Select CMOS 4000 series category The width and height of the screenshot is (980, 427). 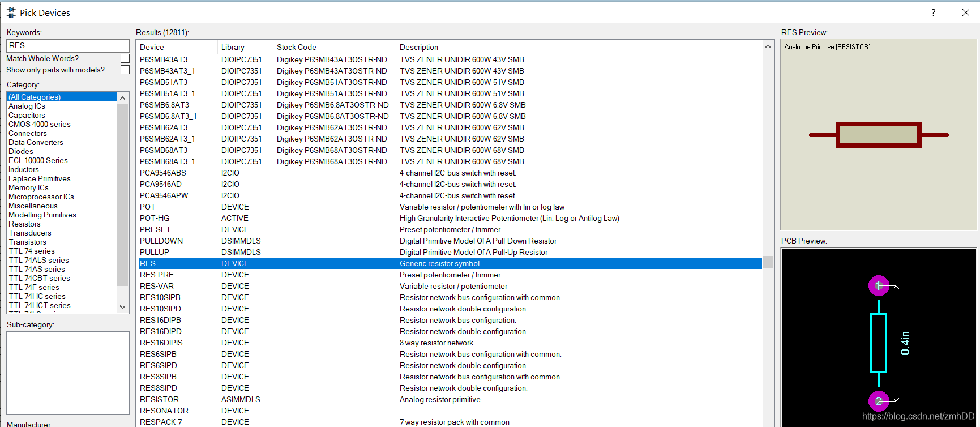tap(62, 124)
